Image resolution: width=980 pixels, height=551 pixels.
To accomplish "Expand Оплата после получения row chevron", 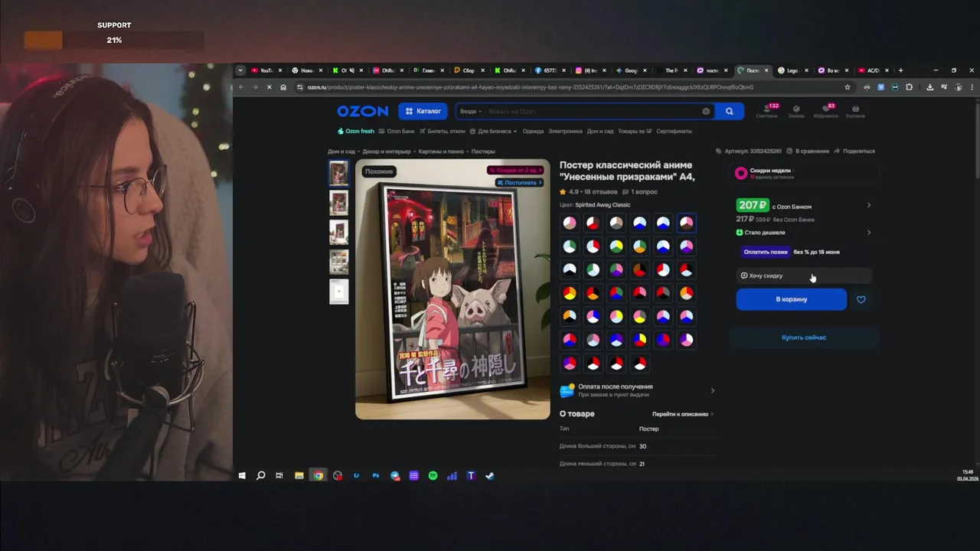I will pyautogui.click(x=713, y=390).
